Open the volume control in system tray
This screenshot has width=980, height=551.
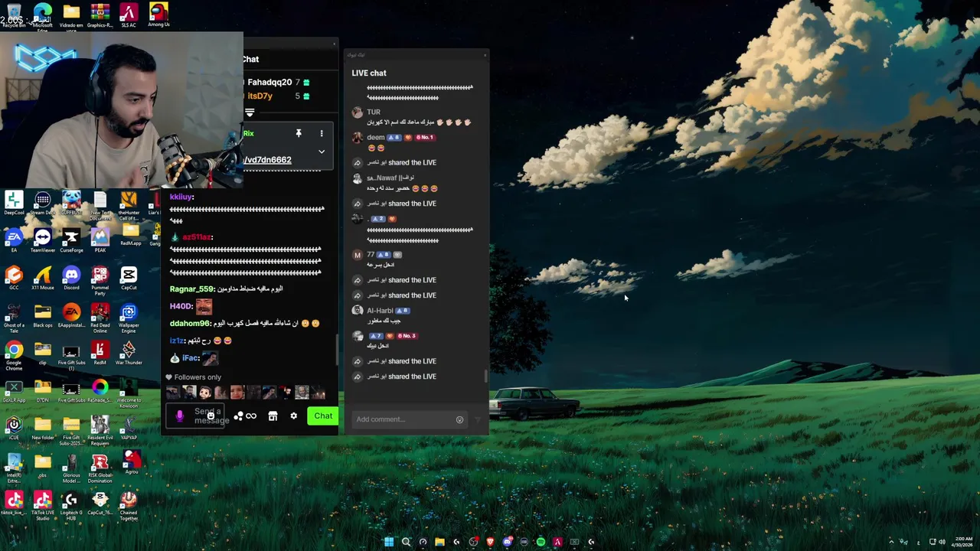coord(942,542)
